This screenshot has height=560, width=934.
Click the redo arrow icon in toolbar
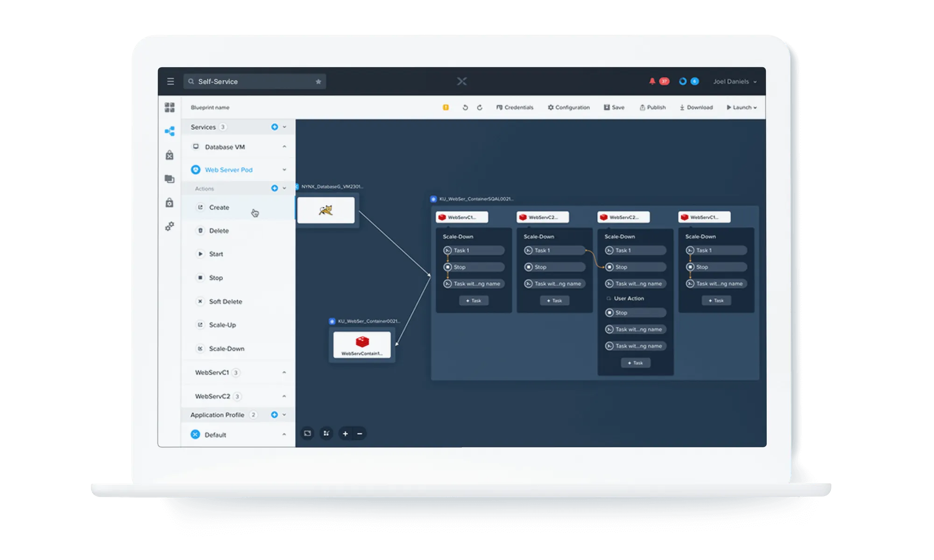click(x=480, y=107)
